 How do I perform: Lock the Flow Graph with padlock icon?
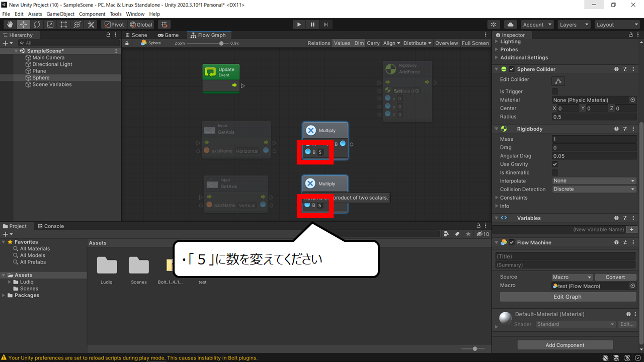[127, 43]
